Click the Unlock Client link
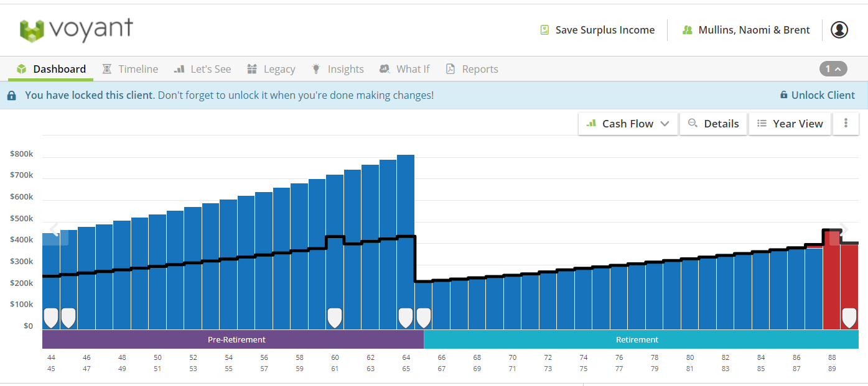This screenshot has width=868, height=386. point(818,95)
